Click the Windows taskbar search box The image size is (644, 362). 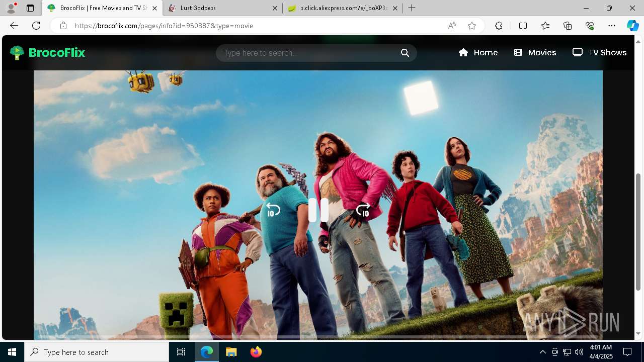tap(97, 352)
